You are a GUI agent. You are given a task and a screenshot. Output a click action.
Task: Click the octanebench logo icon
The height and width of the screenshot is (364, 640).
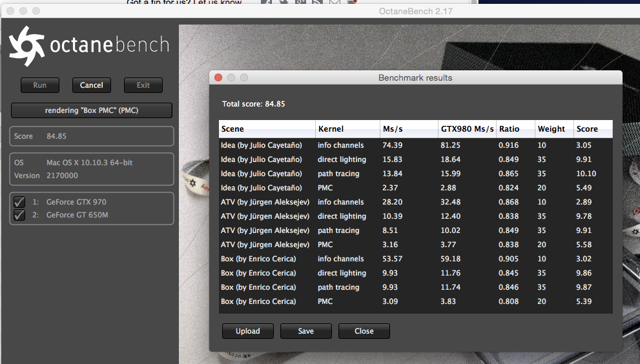[27, 46]
